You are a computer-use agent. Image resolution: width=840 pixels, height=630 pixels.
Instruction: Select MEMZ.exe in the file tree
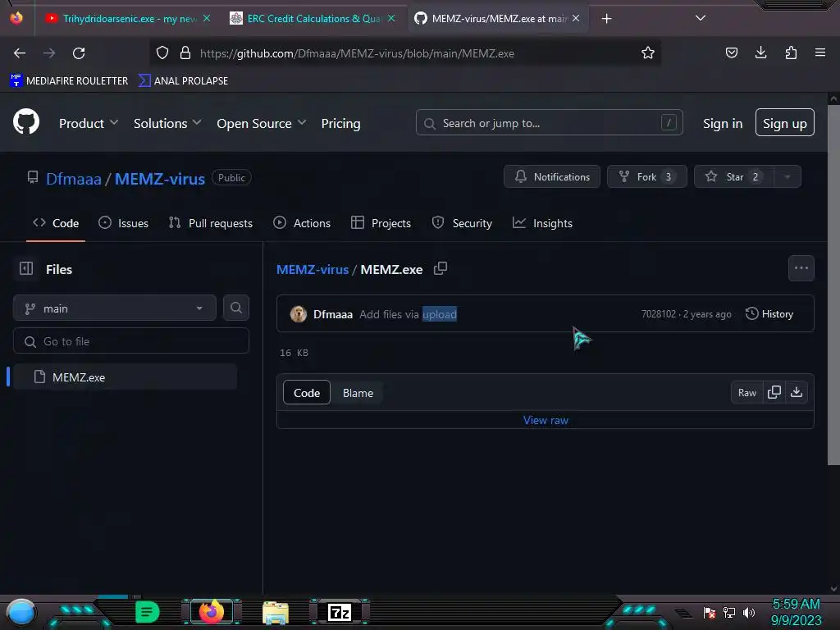click(x=125, y=377)
